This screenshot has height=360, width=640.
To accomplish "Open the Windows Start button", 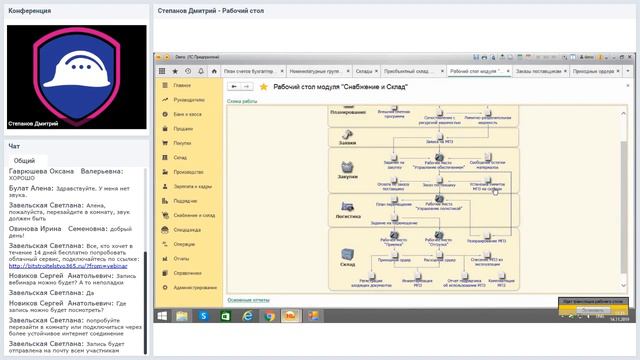I will coord(162,316).
